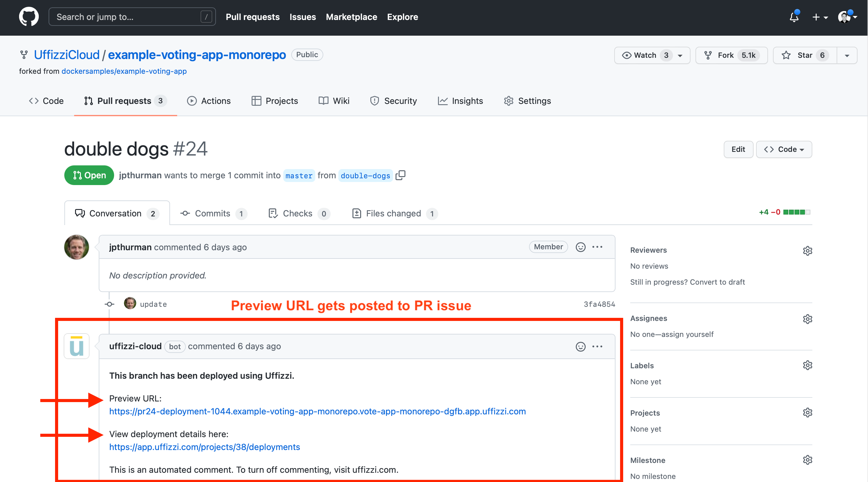This screenshot has height=482, width=868.
Task: Click into the Search or jump to field
Action: pyautogui.click(x=132, y=17)
